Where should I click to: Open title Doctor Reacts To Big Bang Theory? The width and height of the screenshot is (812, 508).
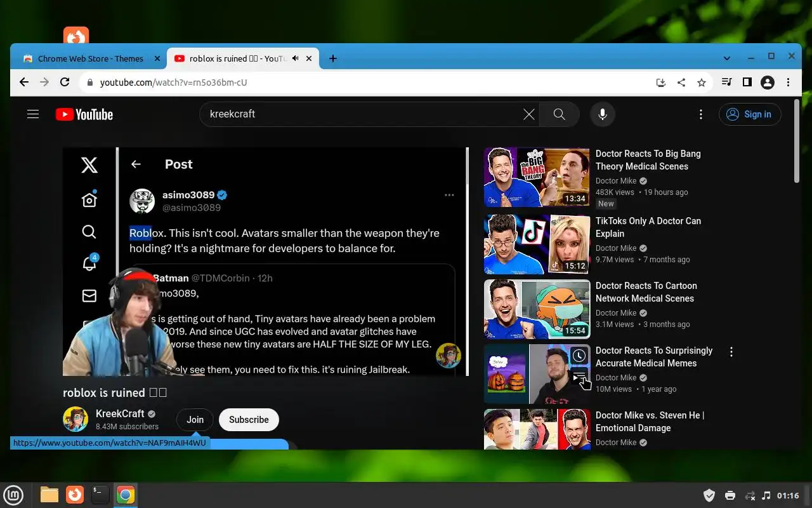(x=648, y=160)
